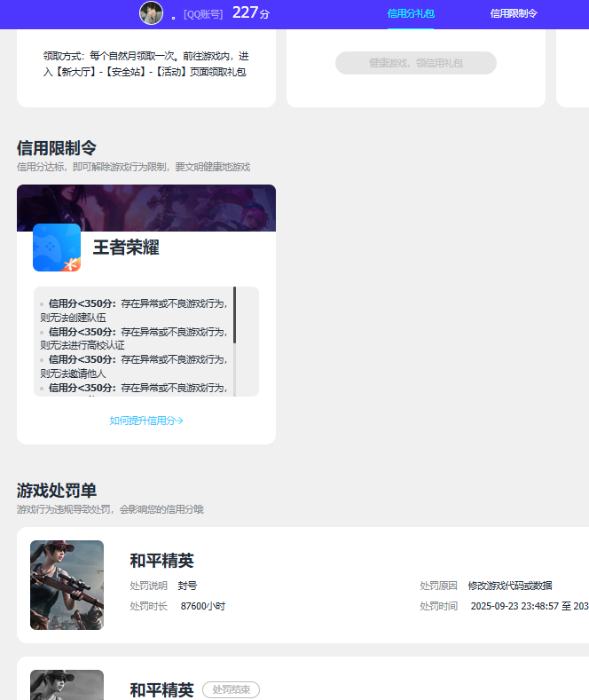The image size is (589, 700).
Task: Click the 健康游戏,领信用礼包 button
Action: point(416,63)
